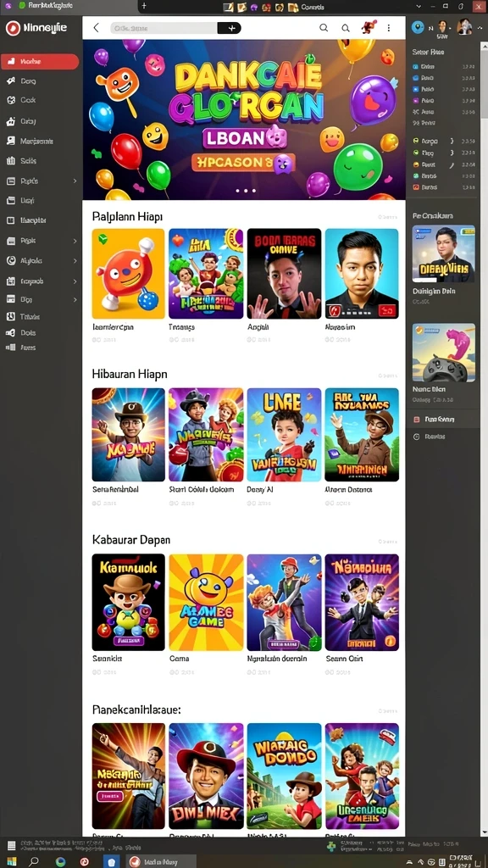Click the Ralplann Hiapı section heading
This screenshot has width=488, height=868.
(x=127, y=216)
